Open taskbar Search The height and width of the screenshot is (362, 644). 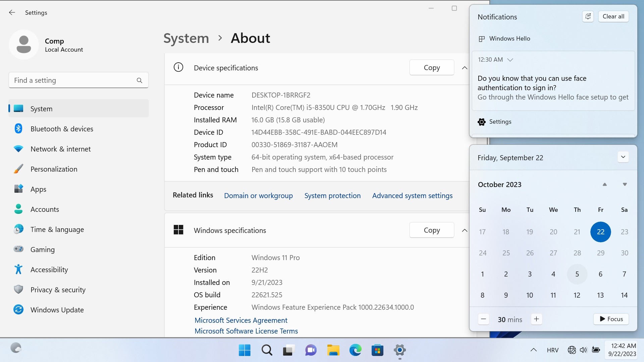(x=267, y=350)
